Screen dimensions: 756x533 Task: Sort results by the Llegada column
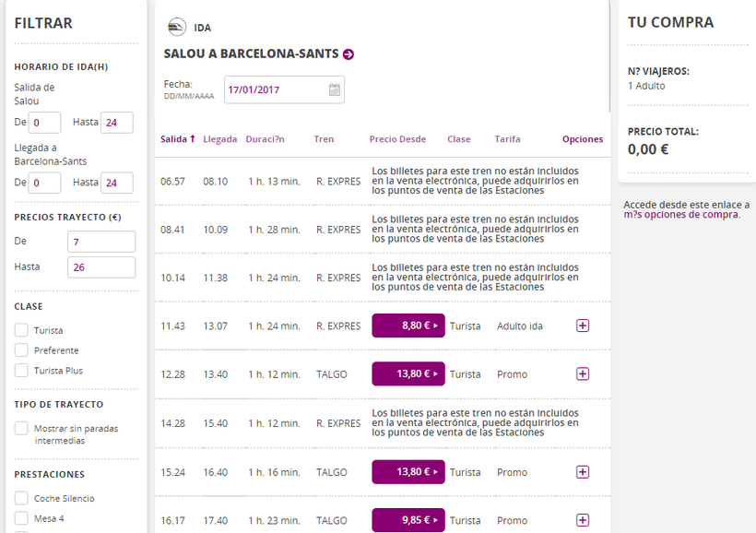click(219, 139)
